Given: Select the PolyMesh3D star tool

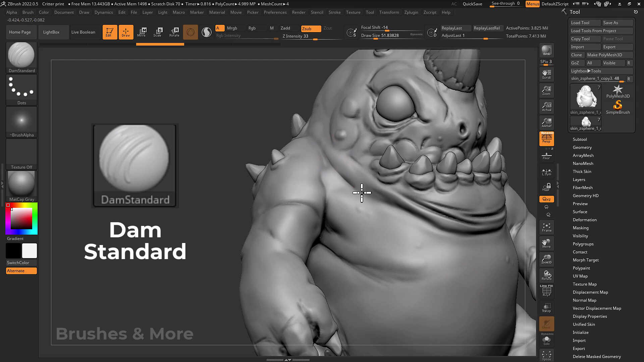Looking at the screenshot, I should coord(618,91).
